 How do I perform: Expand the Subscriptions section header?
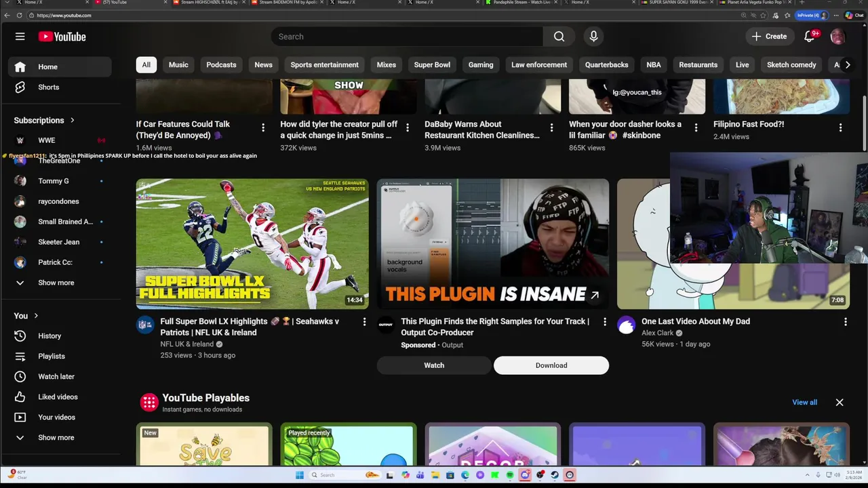tap(44, 120)
